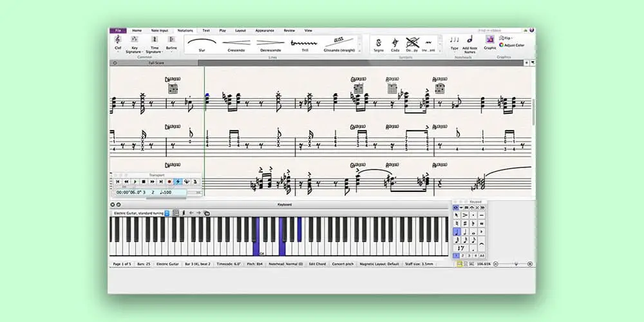Toggle Live Tempo lightning button in Transport
The image size is (644, 322).
178,182
